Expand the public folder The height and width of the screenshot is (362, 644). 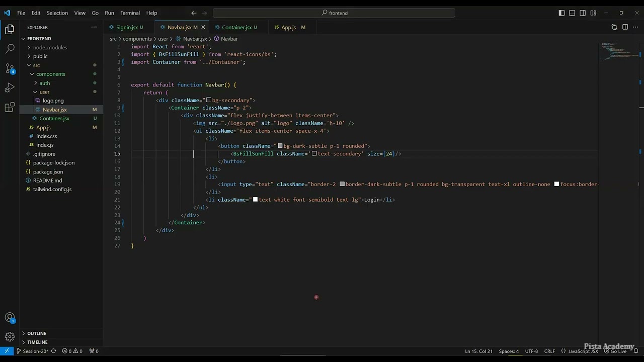40,56
